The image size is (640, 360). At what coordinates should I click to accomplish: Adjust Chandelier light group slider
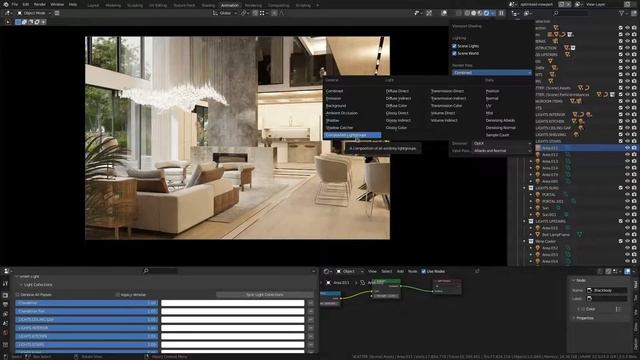point(87,303)
